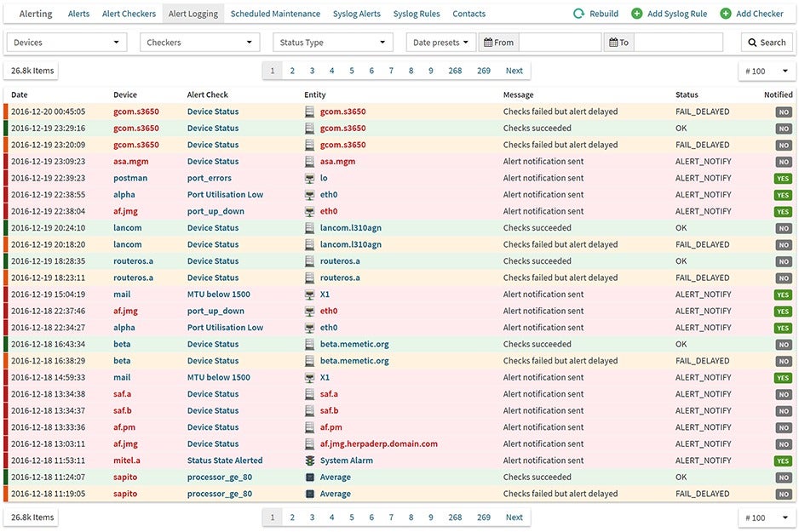The height and width of the screenshot is (532, 799).
Task: Click the device icon in the 2016-12-20 00:45:05 row
Action: pyautogui.click(x=309, y=112)
